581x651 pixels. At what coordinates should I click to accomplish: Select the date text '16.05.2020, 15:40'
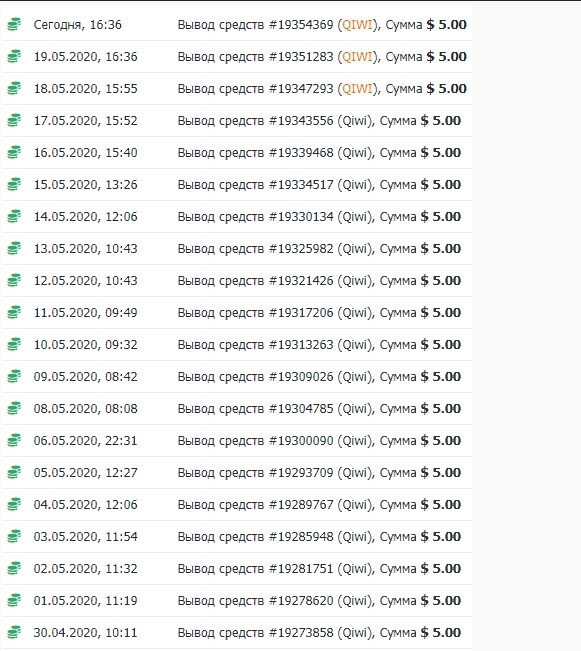point(86,153)
